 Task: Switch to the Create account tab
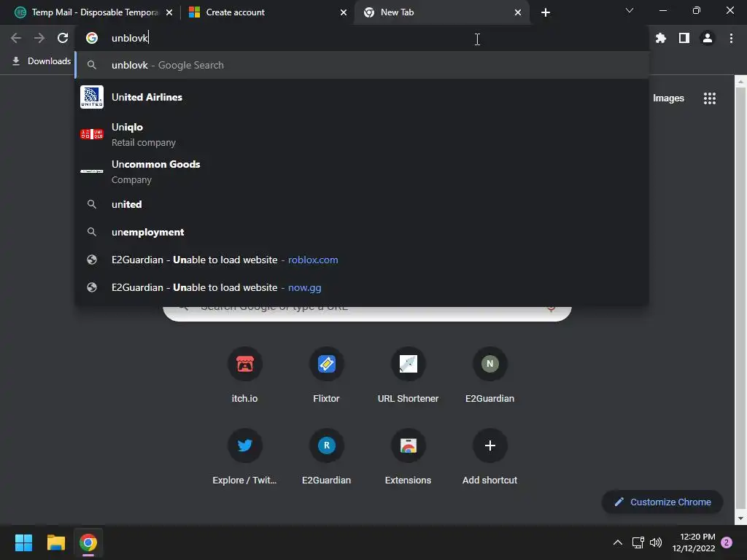[267, 12]
